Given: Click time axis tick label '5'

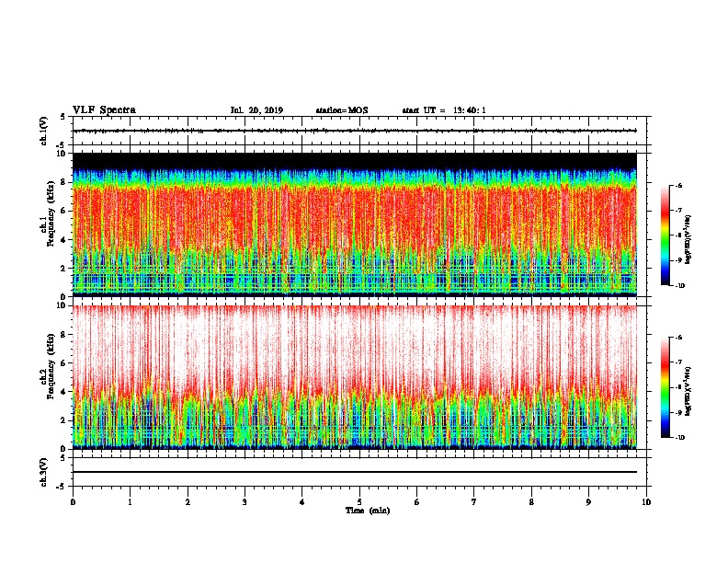Looking at the screenshot, I should [359, 502].
